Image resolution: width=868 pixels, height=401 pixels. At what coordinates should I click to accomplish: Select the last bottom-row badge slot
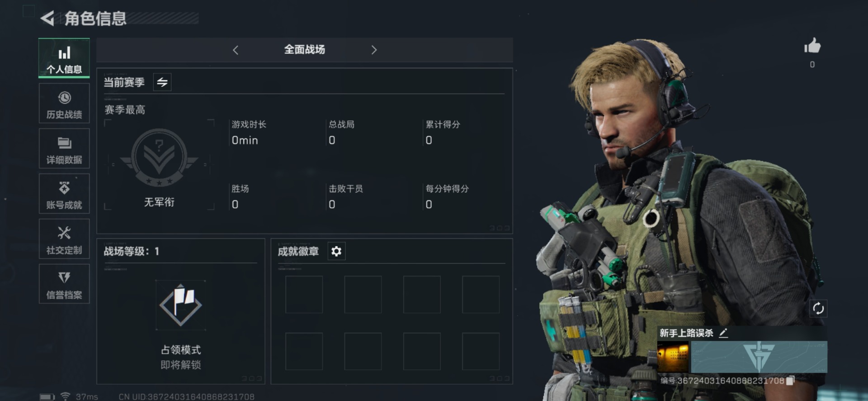pyautogui.click(x=481, y=351)
